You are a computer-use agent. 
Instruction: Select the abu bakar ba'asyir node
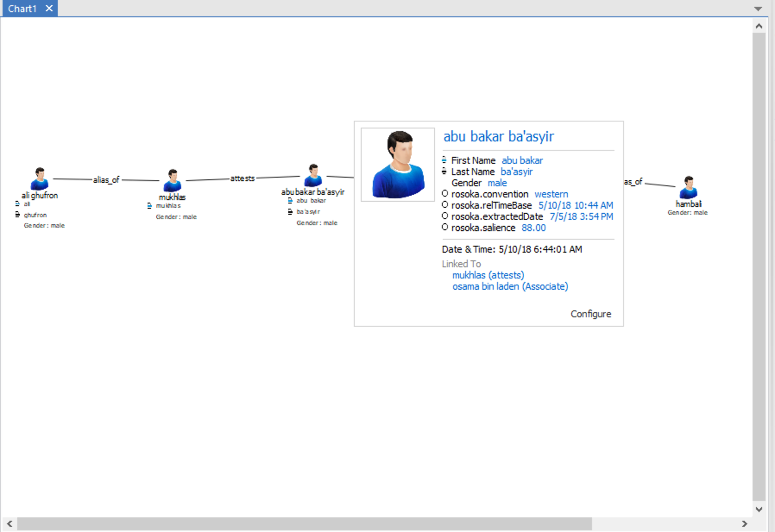tap(313, 175)
